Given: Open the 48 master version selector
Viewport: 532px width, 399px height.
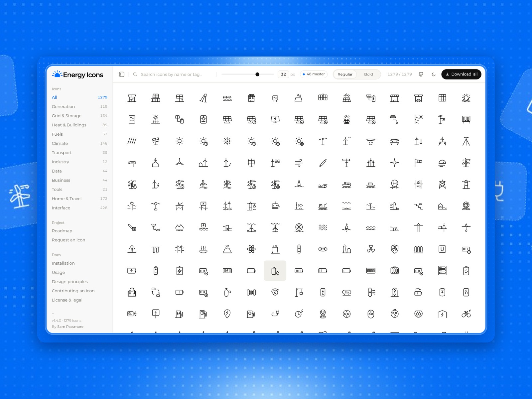Looking at the screenshot, I should click(x=314, y=74).
